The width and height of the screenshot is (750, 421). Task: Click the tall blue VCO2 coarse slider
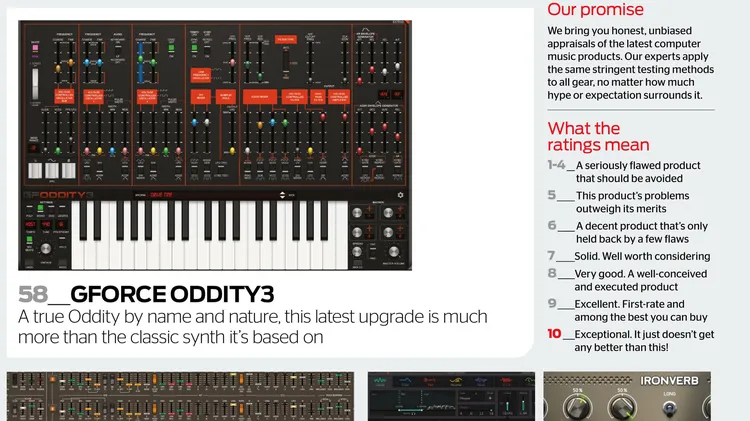point(141,62)
